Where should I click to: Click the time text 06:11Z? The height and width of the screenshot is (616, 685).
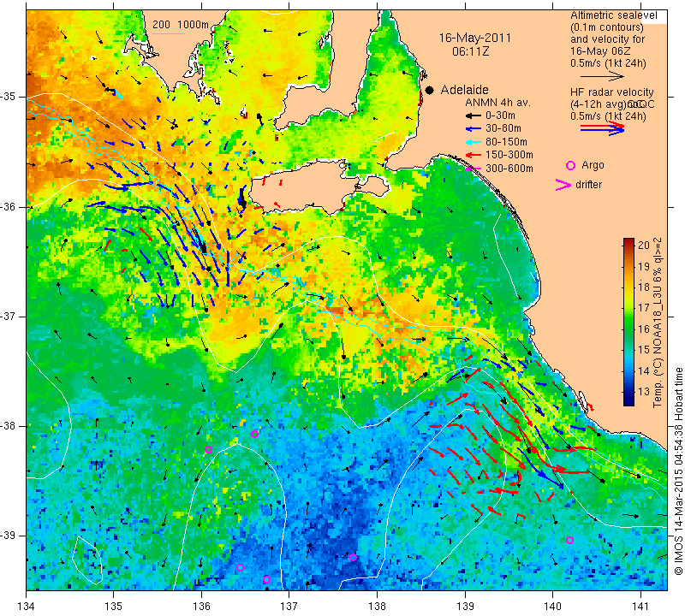tap(470, 51)
